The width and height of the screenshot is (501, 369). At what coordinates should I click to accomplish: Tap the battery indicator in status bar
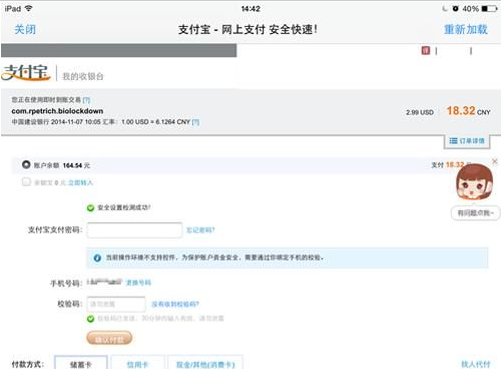click(x=490, y=9)
